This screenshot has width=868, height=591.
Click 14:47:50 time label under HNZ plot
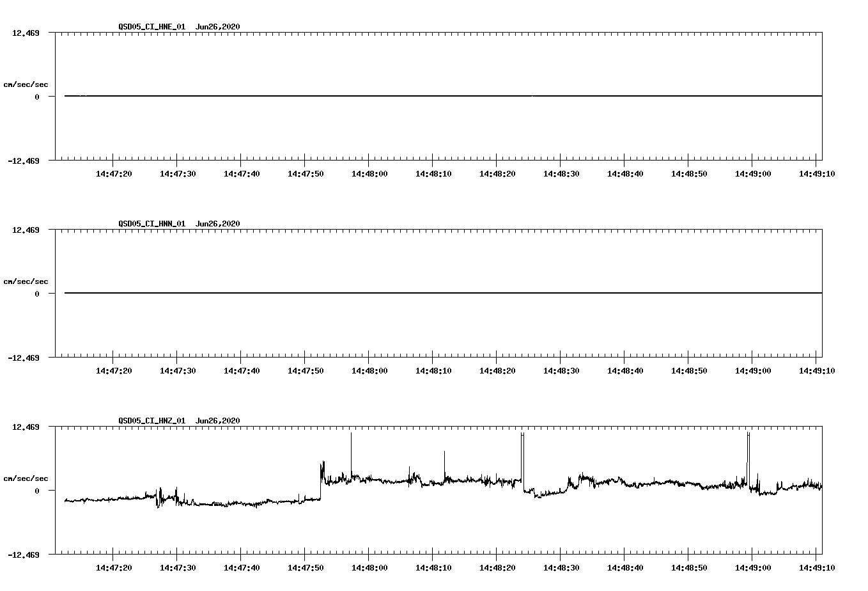pyautogui.click(x=306, y=567)
